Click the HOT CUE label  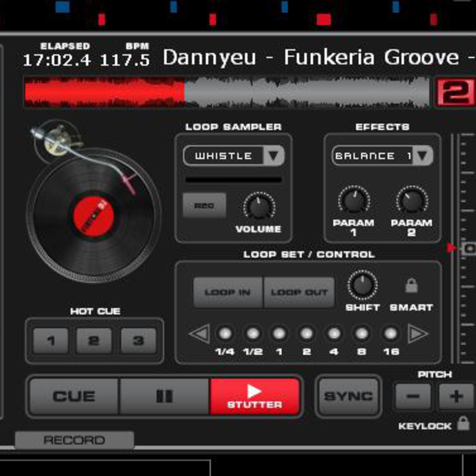(95, 311)
